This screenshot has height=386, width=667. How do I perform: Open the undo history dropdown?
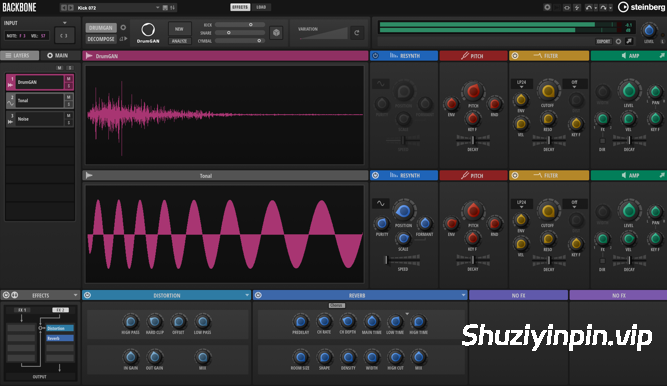coord(596,8)
